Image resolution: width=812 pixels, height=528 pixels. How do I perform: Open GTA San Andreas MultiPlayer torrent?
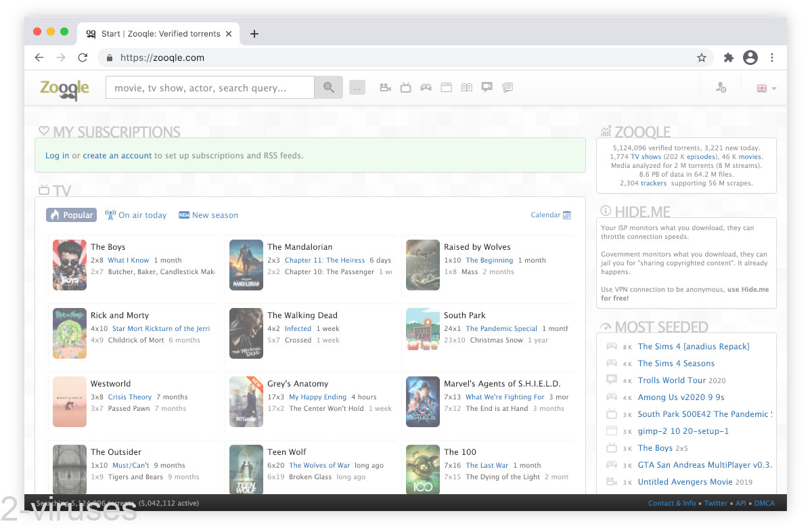(705, 465)
